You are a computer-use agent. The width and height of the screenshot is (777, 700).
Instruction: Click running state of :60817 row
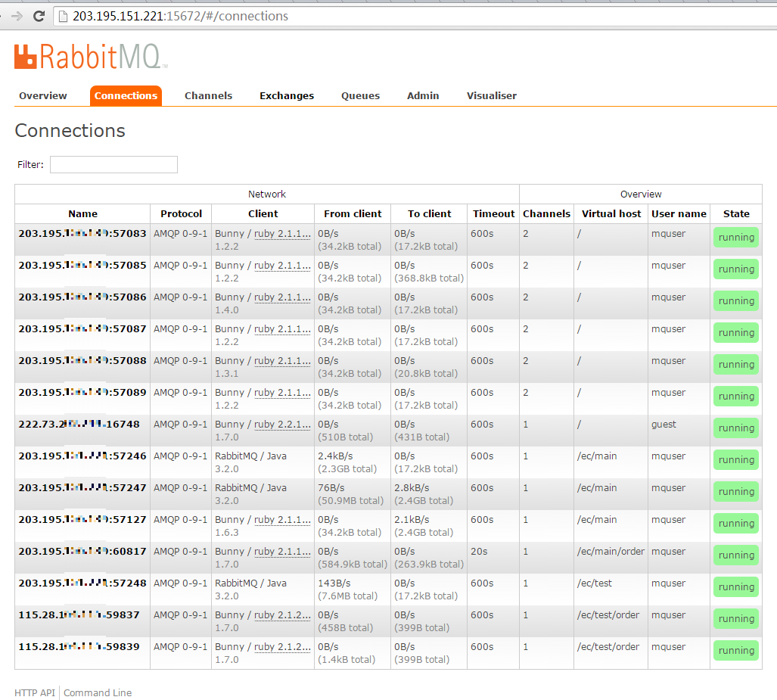pos(736,555)
